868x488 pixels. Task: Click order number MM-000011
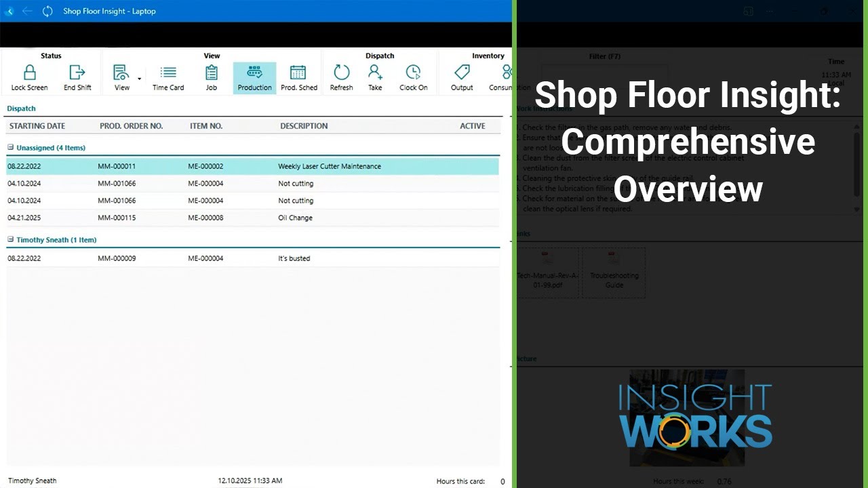point(117,166)
